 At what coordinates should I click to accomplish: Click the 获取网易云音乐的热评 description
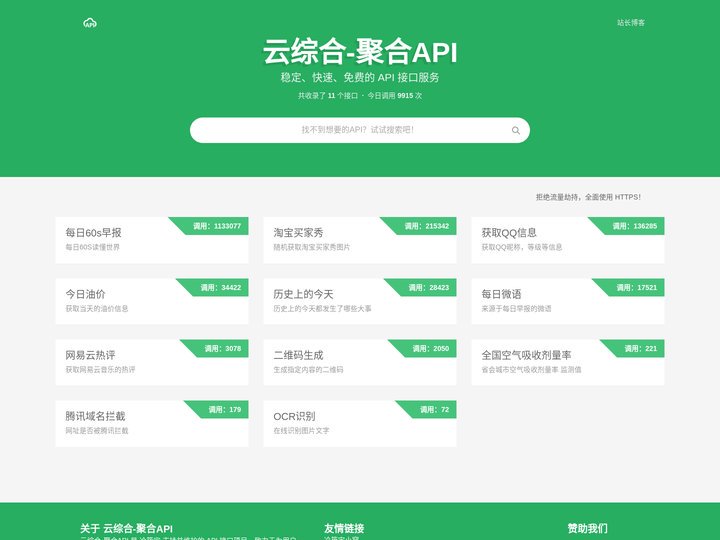(100, 370)
